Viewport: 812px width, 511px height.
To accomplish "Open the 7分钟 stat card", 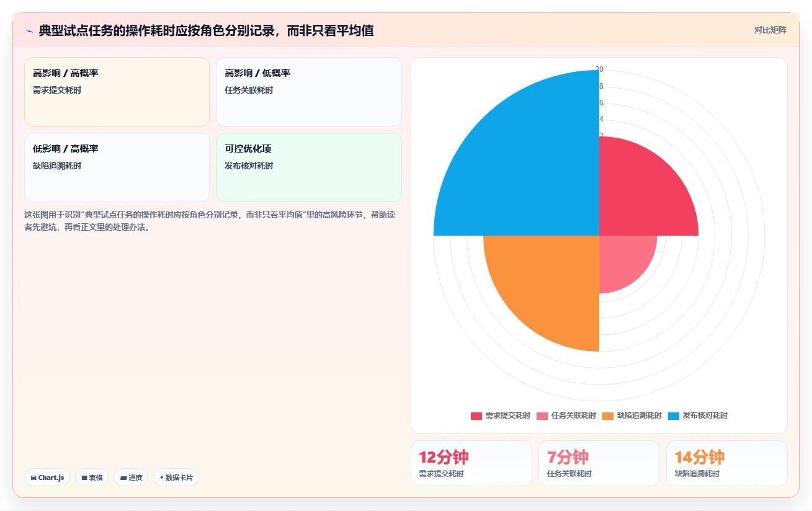I will click(x=599, y=463).
